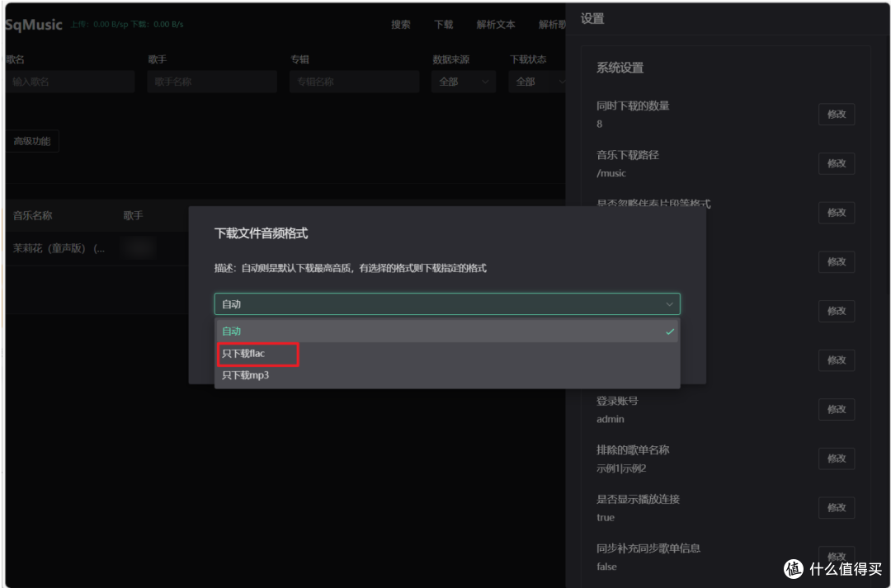Click the 音乐名称 column header

coord(32,216)
